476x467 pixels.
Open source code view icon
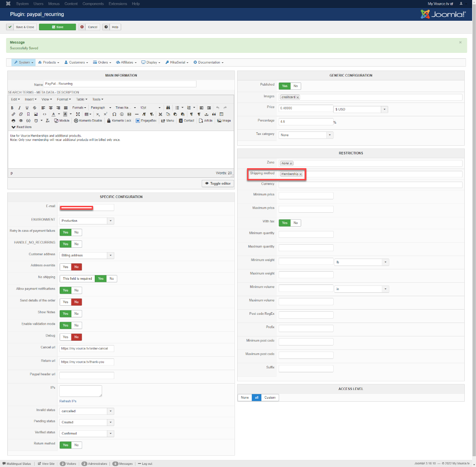click(44, 115)
